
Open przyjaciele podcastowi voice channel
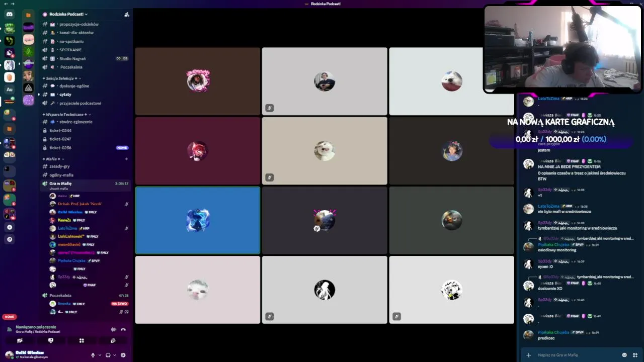[x=86, y=103]
